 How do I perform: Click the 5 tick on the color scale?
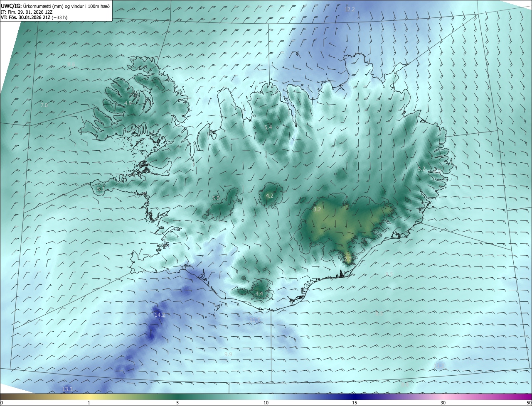[x=177, y=403]
